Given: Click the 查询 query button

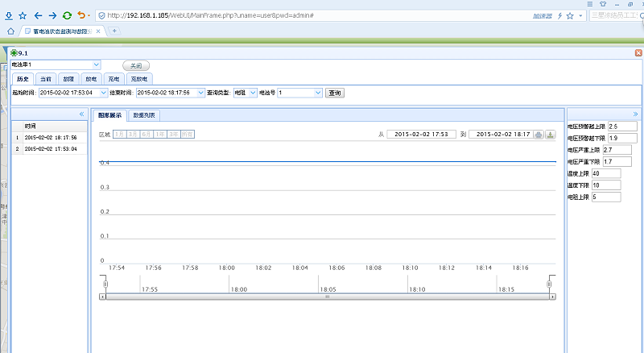Looking at the screenshot, I should [334, 93].
